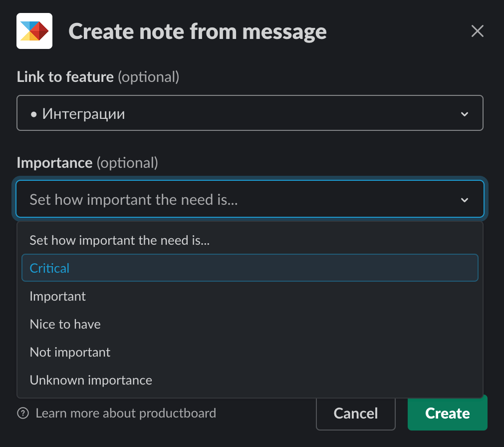
Task: Click the question mark help icon
Action: 22,414
